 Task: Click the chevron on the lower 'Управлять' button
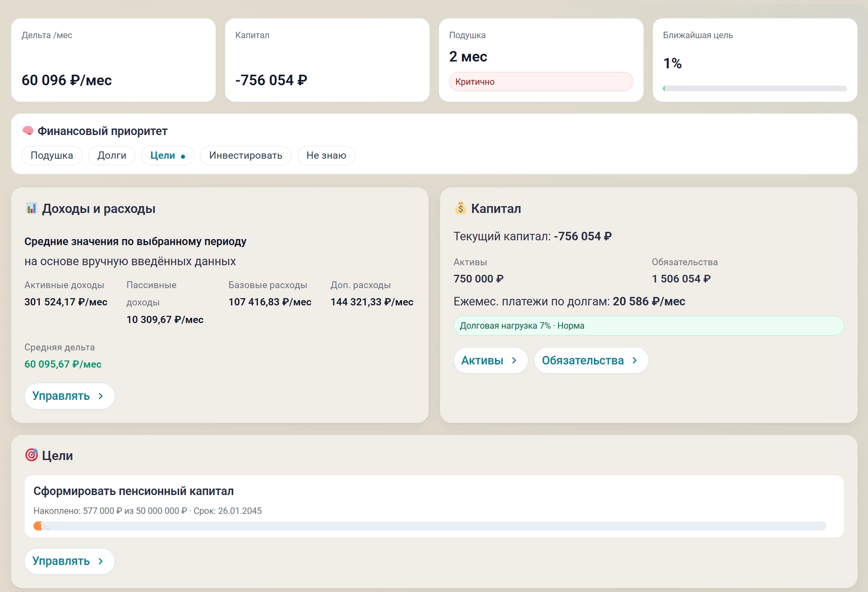coord(100,561)
